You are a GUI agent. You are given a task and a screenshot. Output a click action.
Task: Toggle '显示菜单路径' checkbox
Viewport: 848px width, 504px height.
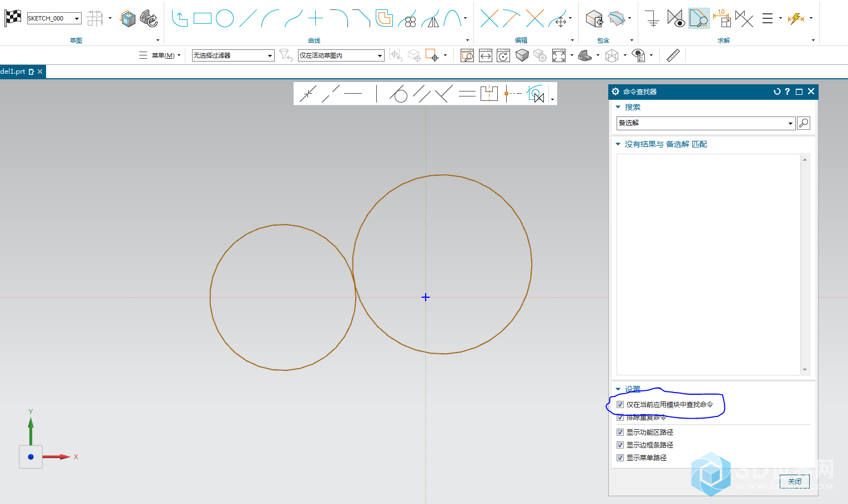[620, 457]
